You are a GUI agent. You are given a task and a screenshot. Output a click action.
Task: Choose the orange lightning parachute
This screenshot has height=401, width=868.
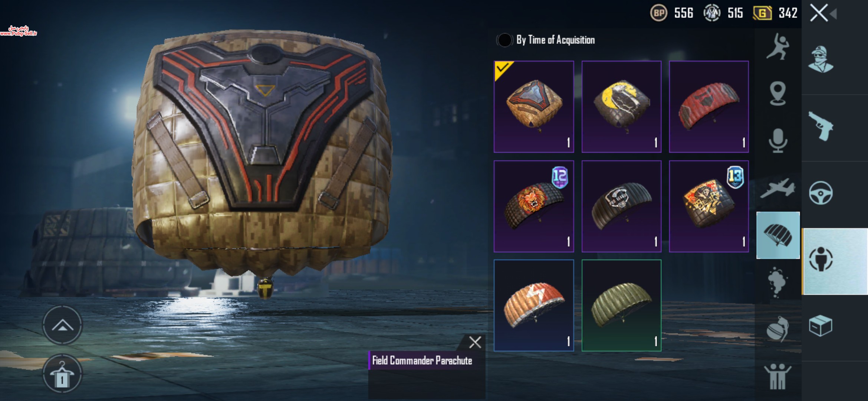(534, 305)
